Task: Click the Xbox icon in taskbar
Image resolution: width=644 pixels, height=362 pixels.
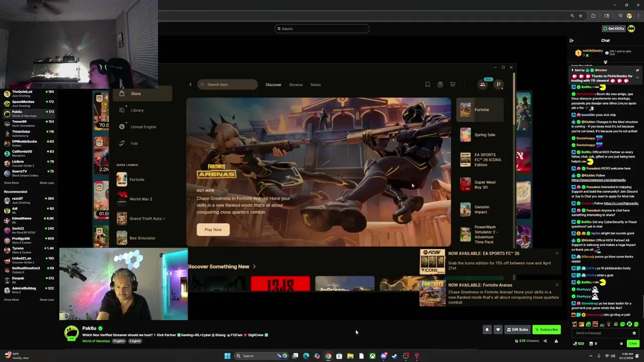Action: 372,356
